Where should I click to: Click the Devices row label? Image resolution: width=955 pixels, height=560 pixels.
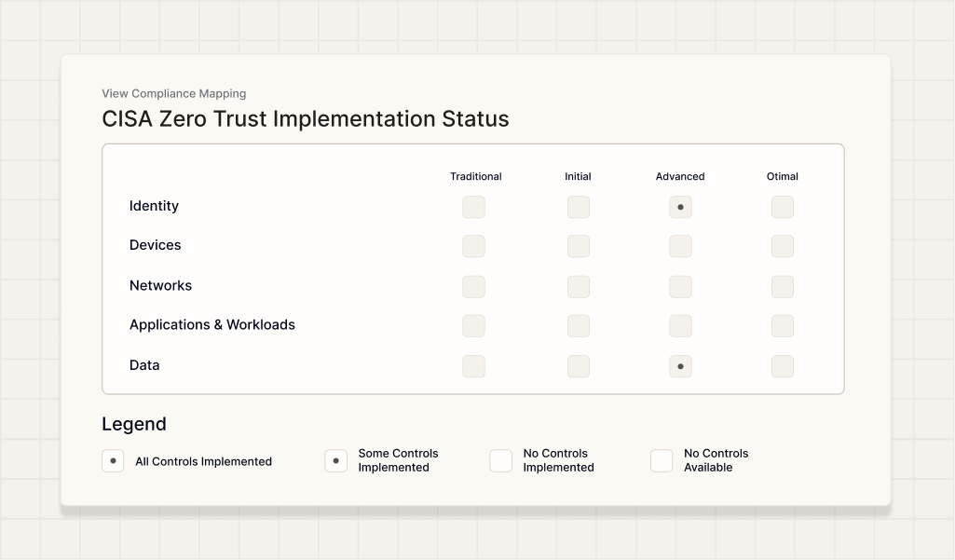[156, 245]
